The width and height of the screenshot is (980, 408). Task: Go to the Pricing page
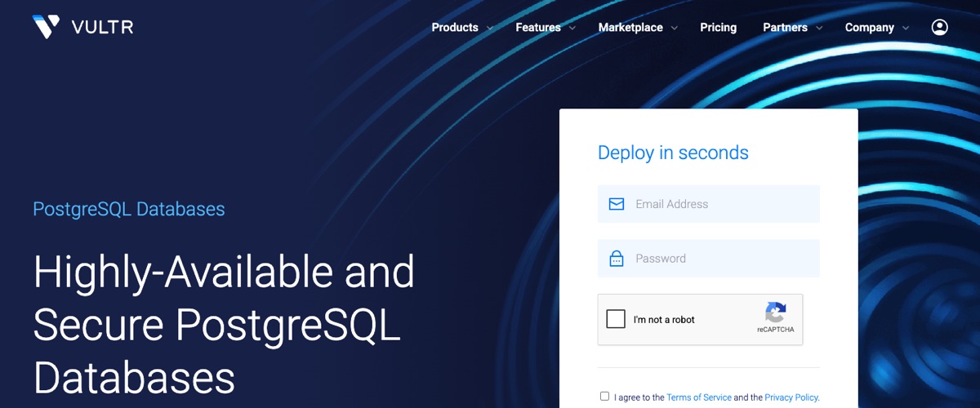click(x=718, y=27)
